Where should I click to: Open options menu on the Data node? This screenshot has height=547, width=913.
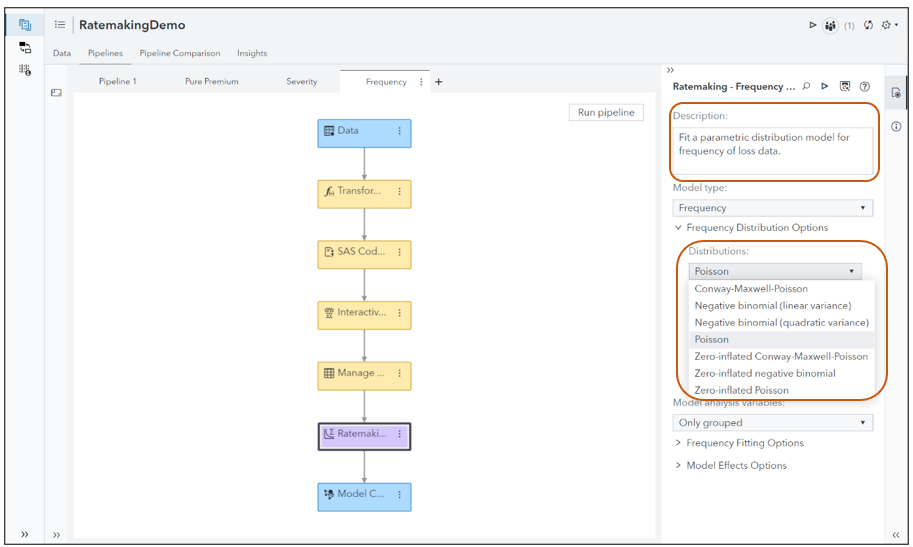coord(399,131)
